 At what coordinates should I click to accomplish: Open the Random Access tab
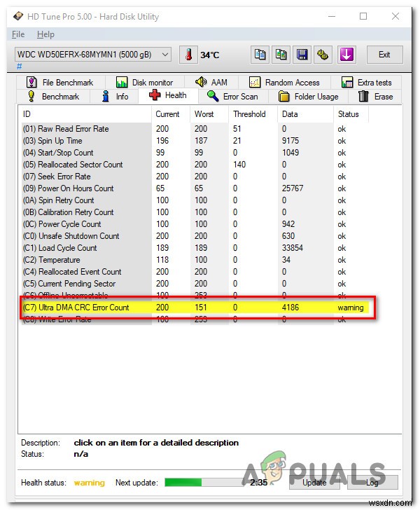[x=284, y=82]
